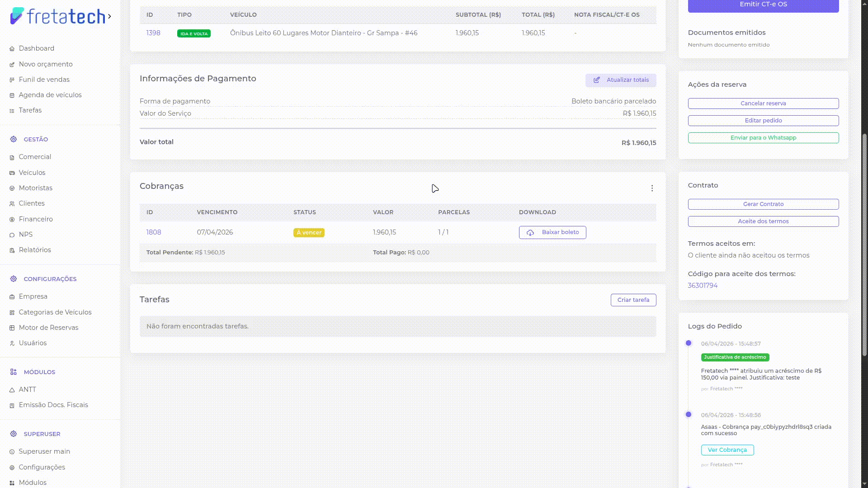The height and width of the screenshot is (488, 868).
Task: Click the Total Pago R$ 0,00 value
Action: pos(418,253)
